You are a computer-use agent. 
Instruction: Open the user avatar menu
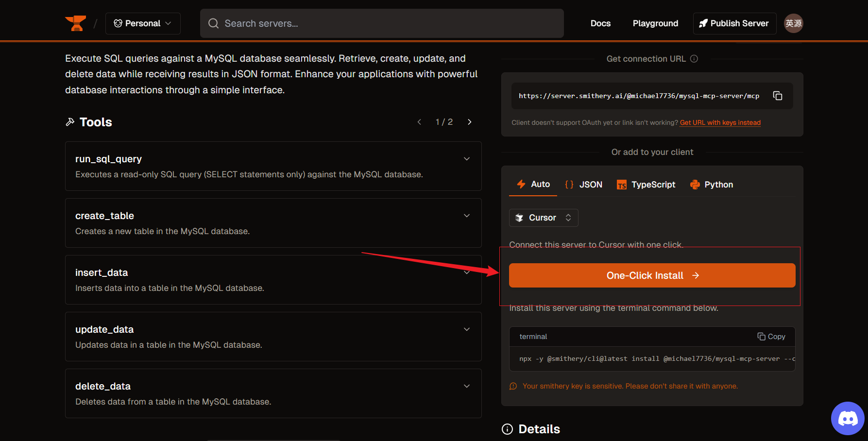(x=794, y=23)
